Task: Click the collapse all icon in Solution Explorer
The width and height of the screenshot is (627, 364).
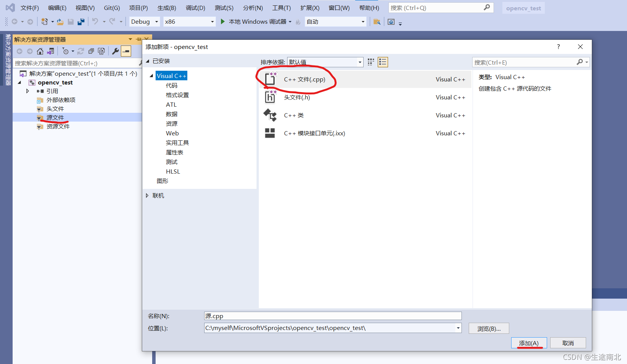Action: point(91,51)
